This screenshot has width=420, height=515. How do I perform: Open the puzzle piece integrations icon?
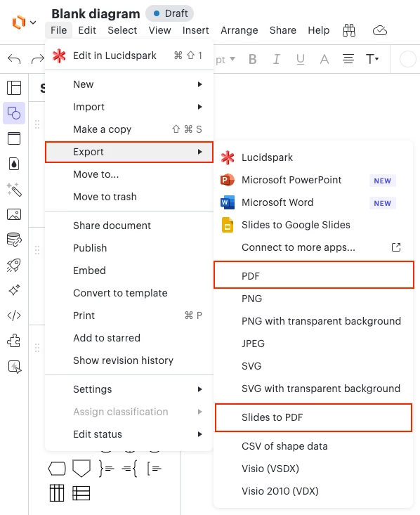pos(14,341)
